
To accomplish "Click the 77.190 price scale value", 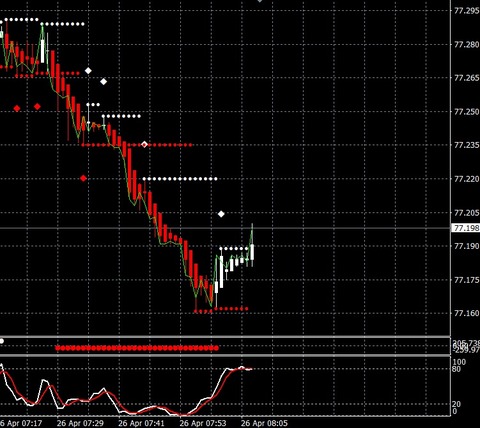I will pyautogui.click(x=467, y=246).
